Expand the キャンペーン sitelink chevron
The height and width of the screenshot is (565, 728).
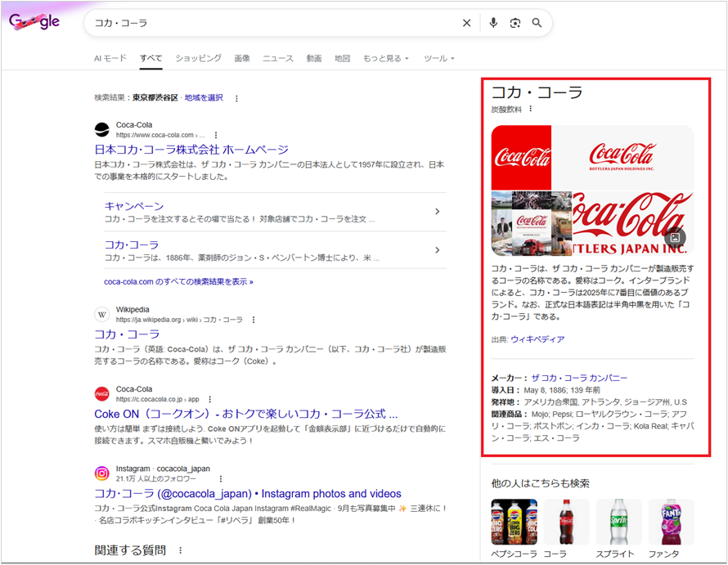click(x=437, y=212)
